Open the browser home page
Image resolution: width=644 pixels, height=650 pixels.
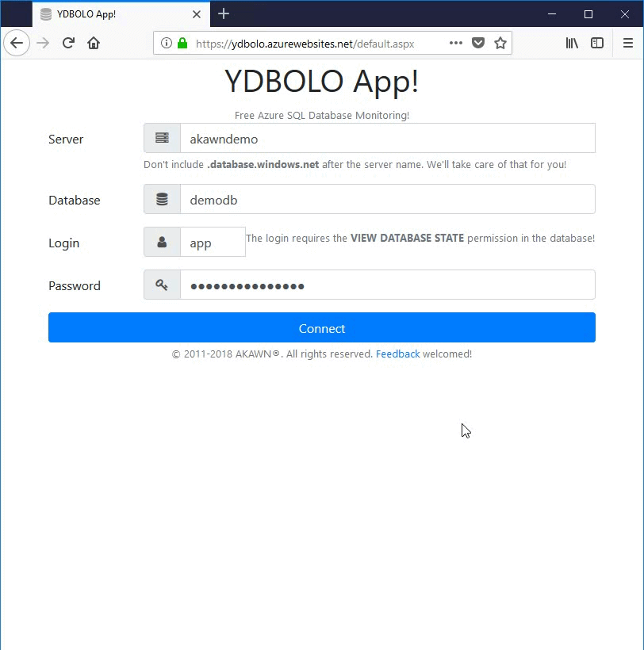[94, 43]
